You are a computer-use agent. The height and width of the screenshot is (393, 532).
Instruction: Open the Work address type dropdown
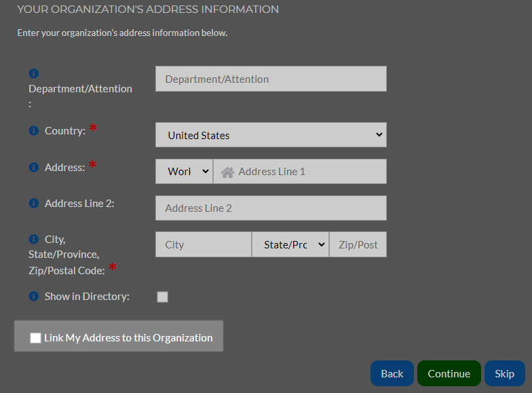coord(185,171)
